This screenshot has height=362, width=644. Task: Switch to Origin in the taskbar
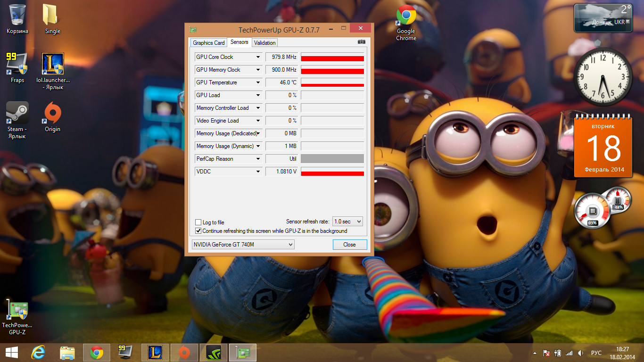tap(184, 353)
